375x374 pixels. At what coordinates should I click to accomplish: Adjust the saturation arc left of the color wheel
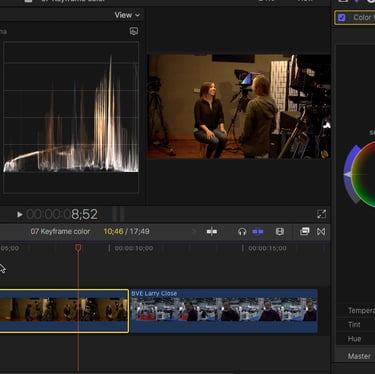[352, 174]
